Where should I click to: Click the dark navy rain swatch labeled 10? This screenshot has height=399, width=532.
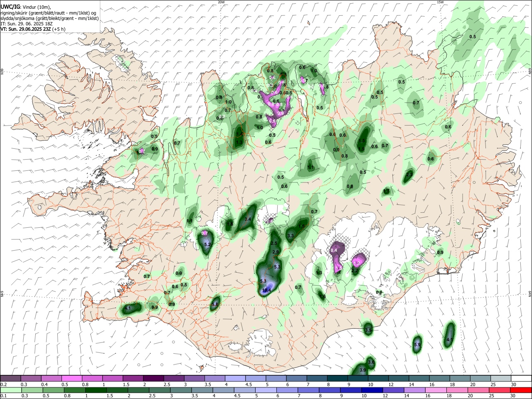pos(372,390)
